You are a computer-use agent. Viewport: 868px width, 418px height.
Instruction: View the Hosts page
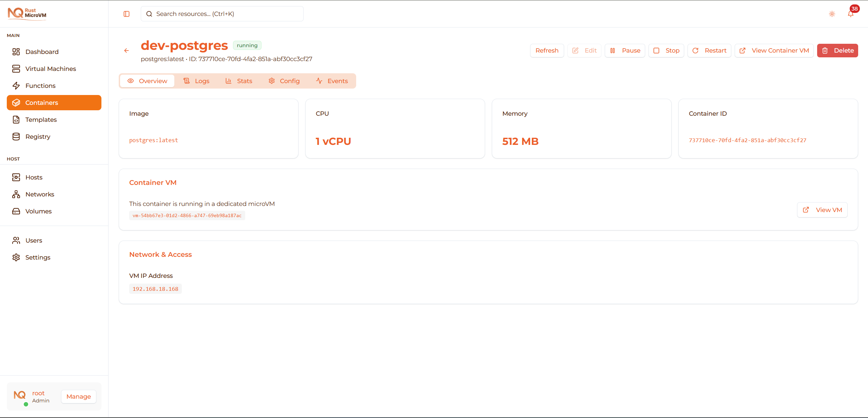(34, 177)
